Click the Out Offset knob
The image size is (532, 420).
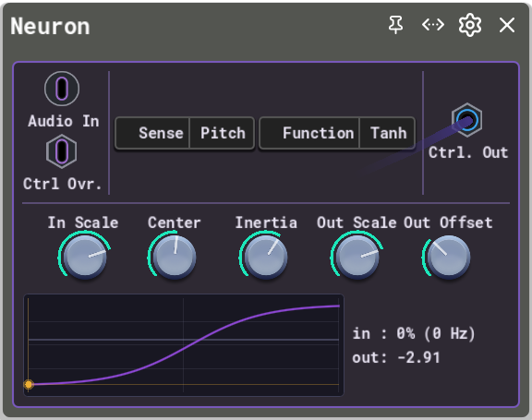click(449, 258)
